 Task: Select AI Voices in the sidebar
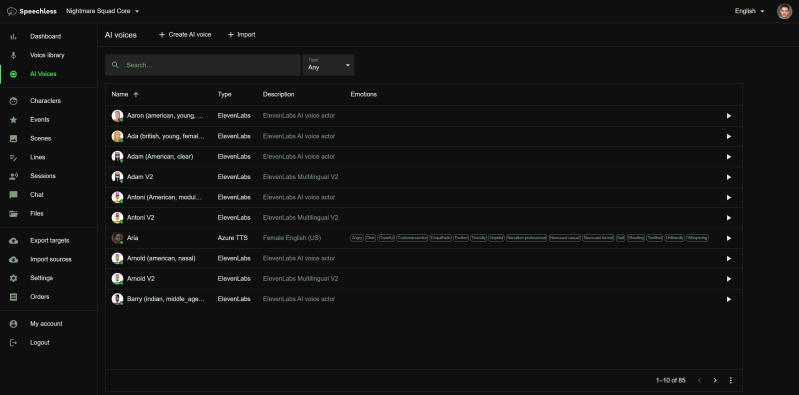43,74
